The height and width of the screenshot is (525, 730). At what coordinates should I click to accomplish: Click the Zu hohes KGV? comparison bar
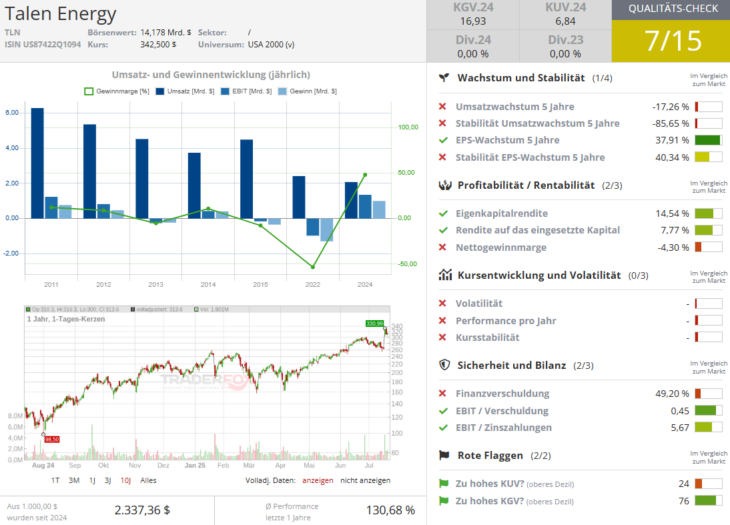coord(708,501)
